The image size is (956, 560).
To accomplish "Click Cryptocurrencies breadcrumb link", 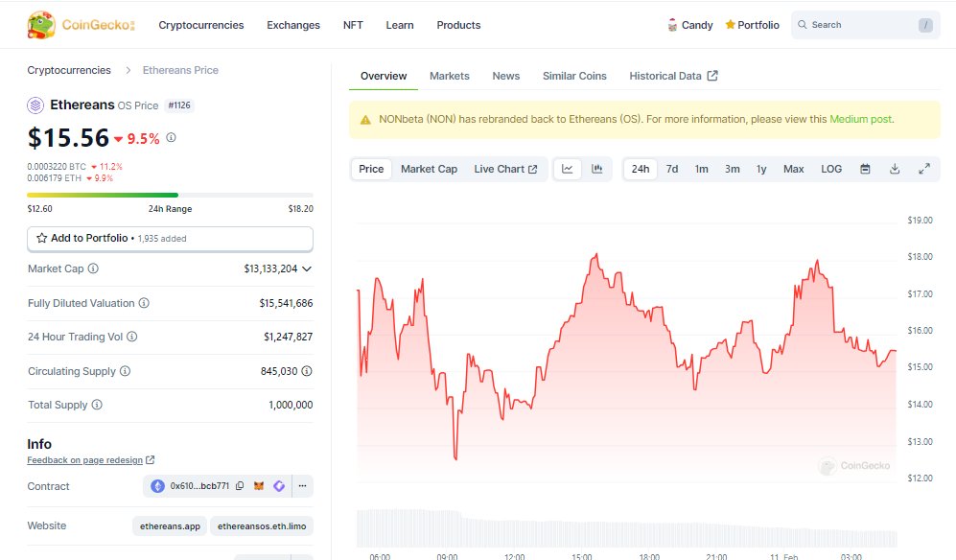I will click(x=69, y=70).
